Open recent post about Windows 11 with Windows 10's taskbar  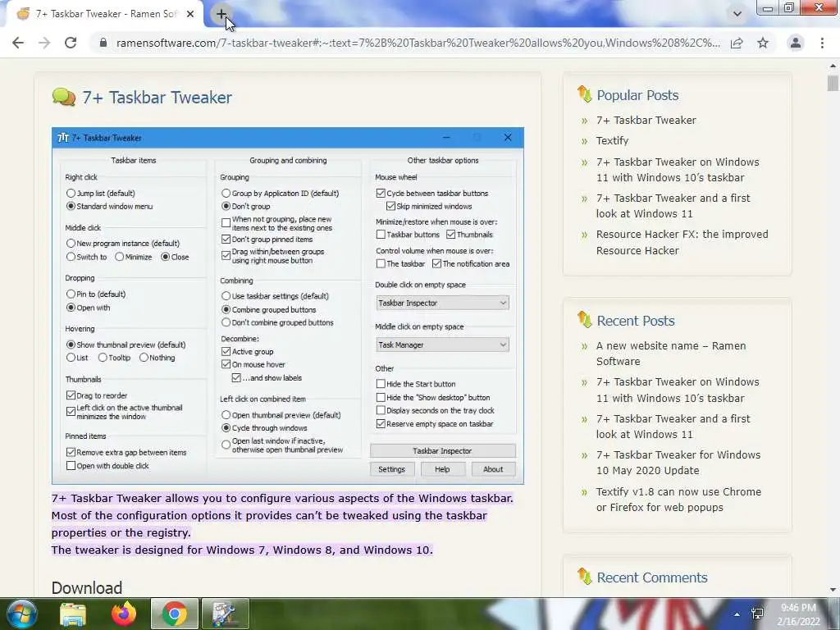pos(678,390)
